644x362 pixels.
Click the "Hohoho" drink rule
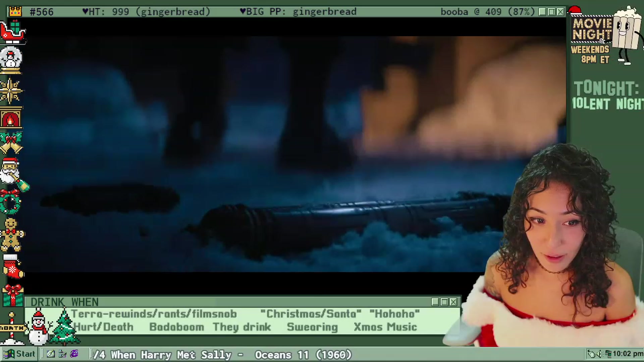point(394,314)
